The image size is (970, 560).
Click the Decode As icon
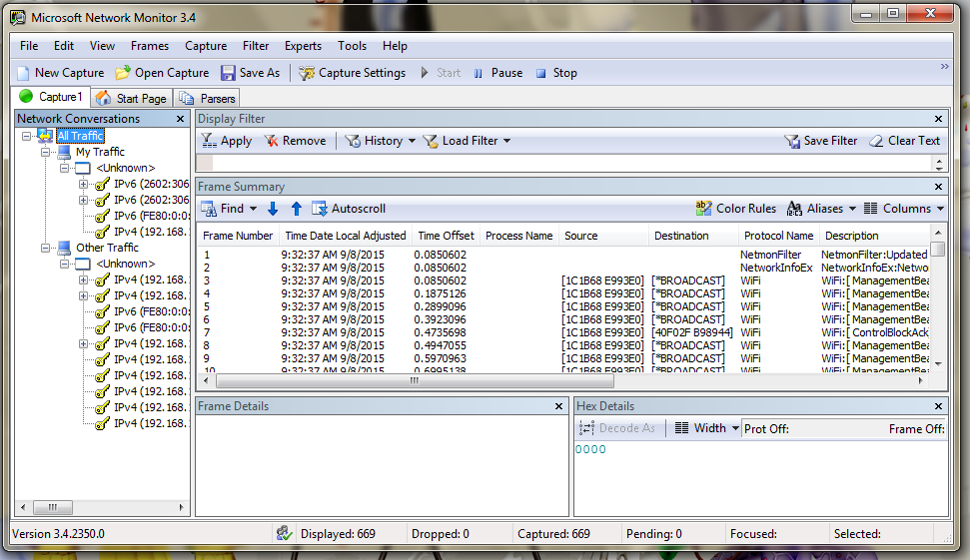[586, 428]
